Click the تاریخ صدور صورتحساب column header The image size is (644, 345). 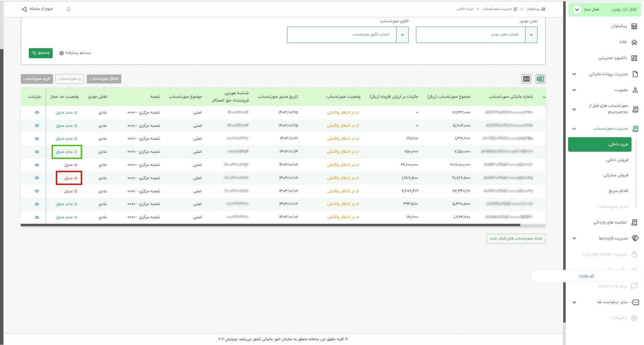[x=278, y=97]
